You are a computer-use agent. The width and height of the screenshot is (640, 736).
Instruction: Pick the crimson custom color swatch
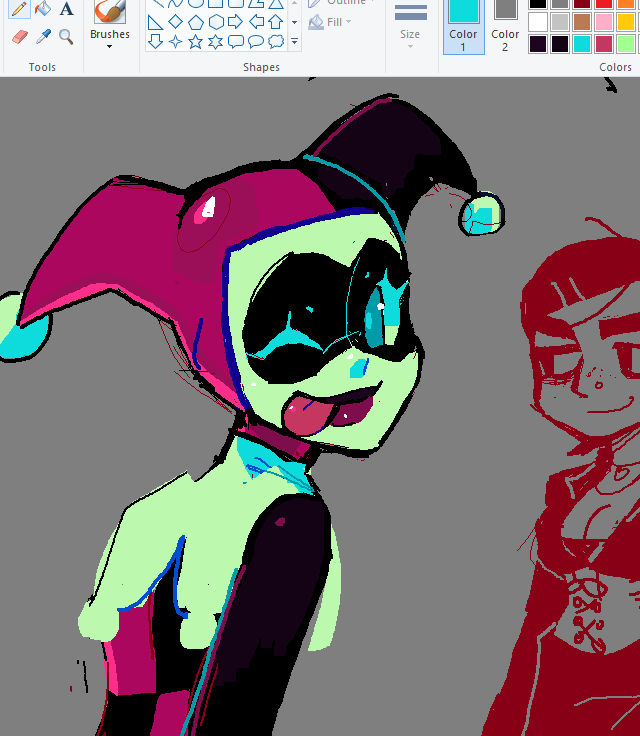coord(604,44)
